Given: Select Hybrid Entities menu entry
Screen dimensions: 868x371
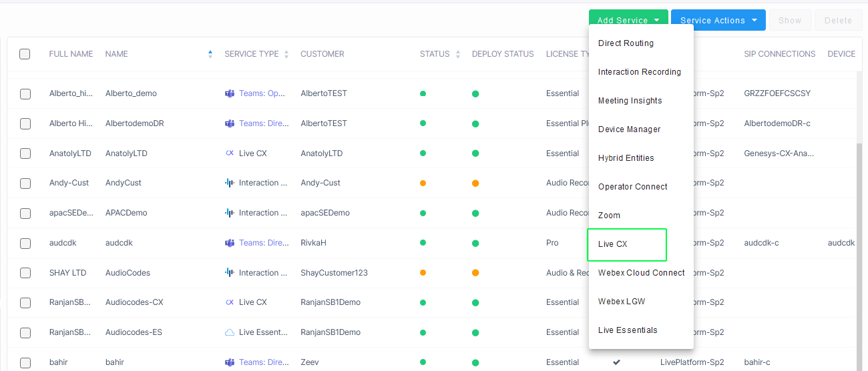Looking at the screenshot, I should 626,158.
